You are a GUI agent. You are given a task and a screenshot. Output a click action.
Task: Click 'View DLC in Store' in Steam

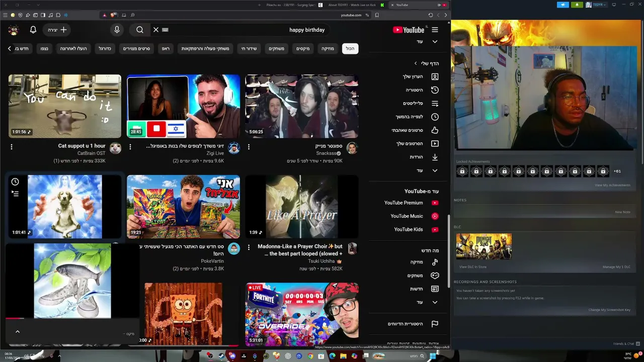pos(473,267)
